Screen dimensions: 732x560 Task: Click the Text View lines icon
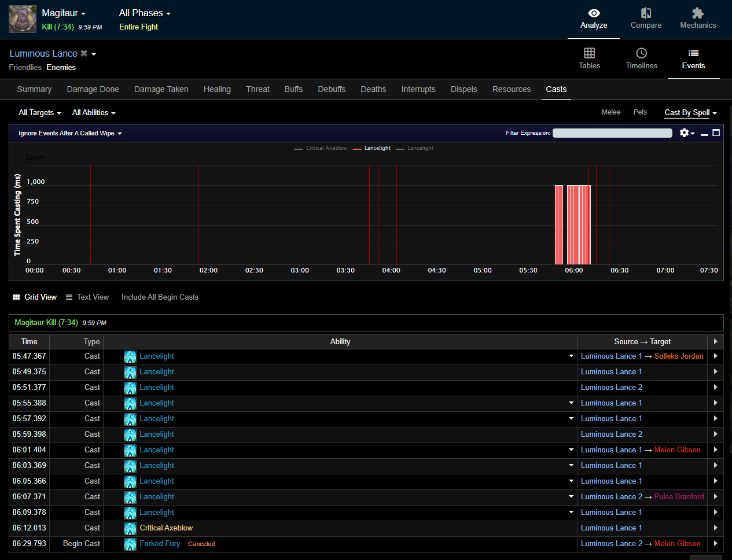point(69,297)
